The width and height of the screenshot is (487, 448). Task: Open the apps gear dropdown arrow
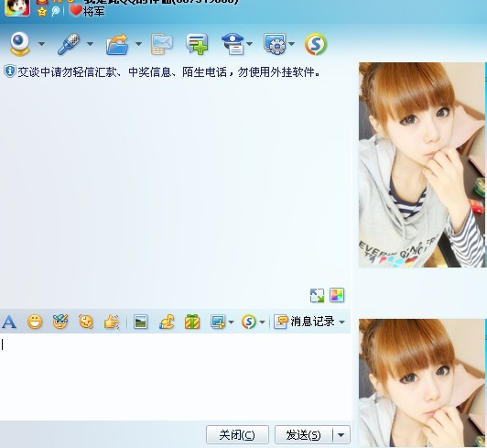pos(291,44)
